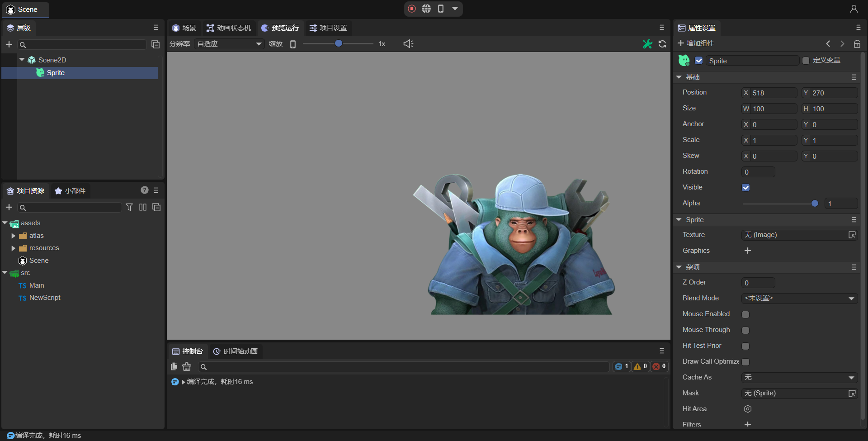
Task: Click the green developer tools icon
Action: (x=647, y=44)
